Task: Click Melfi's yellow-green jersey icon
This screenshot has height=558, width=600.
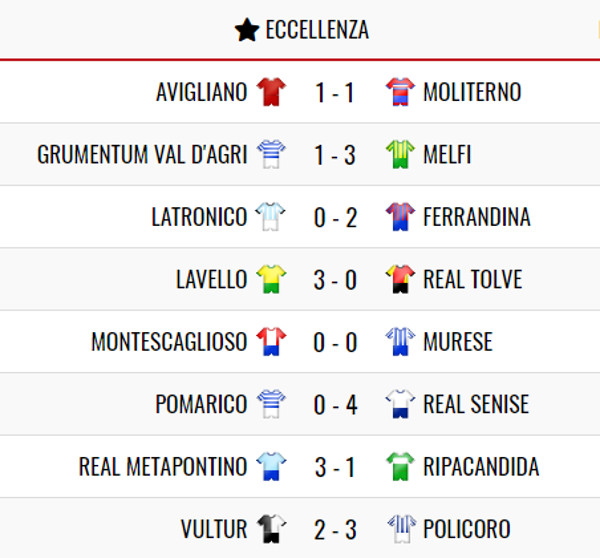Action: point(400,154)
